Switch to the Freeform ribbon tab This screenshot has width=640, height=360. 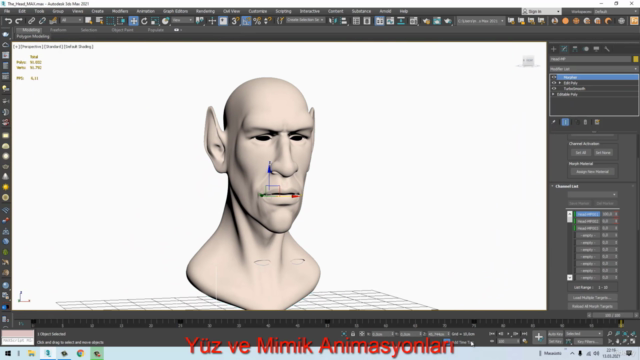(58, 30)
